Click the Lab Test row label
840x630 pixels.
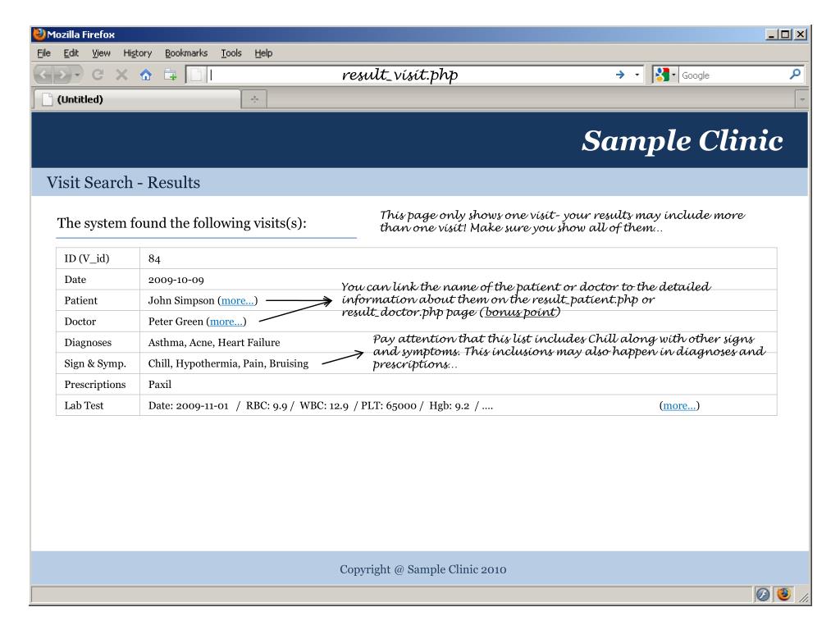(84, 405)
